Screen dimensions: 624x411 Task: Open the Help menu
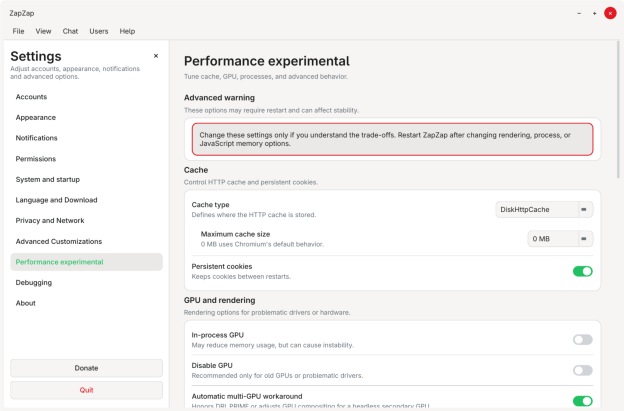coord(127,31)
